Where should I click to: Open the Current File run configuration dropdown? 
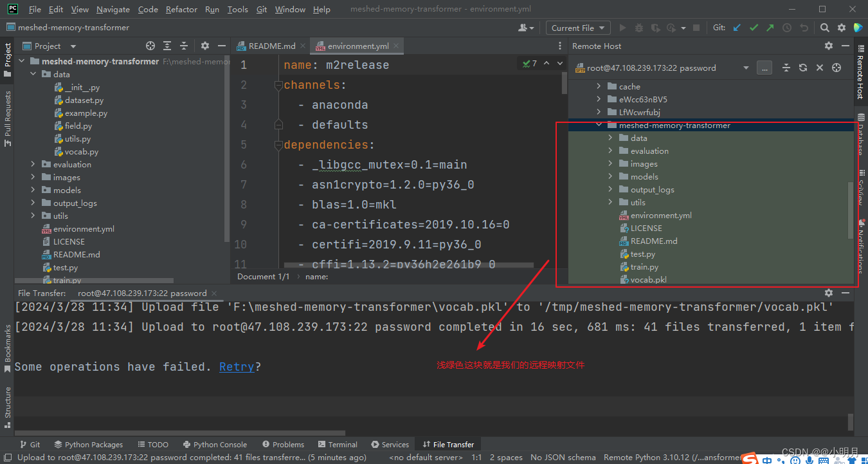(577, 28)
